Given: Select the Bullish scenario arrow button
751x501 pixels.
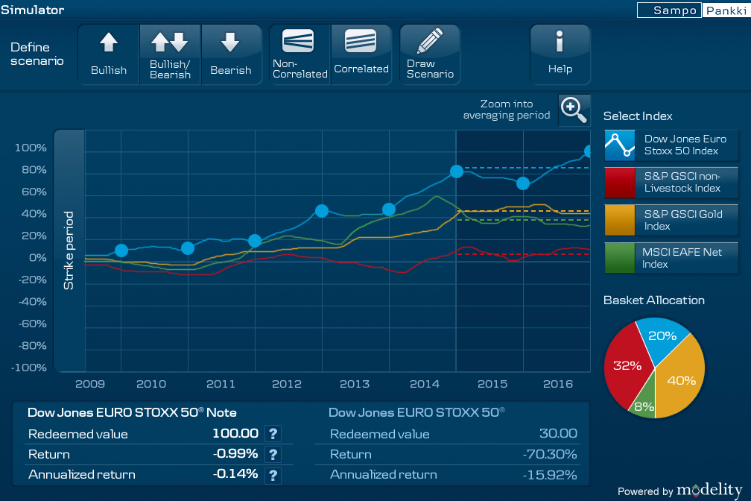Looking at the screenshot, I should (x=109, y=55).
